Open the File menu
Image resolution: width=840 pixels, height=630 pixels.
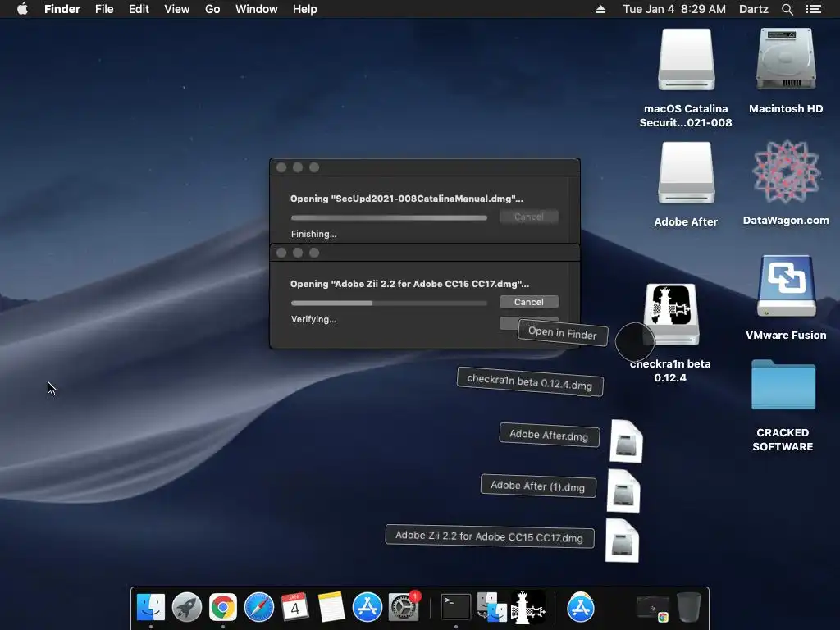[x=104, y=9]
